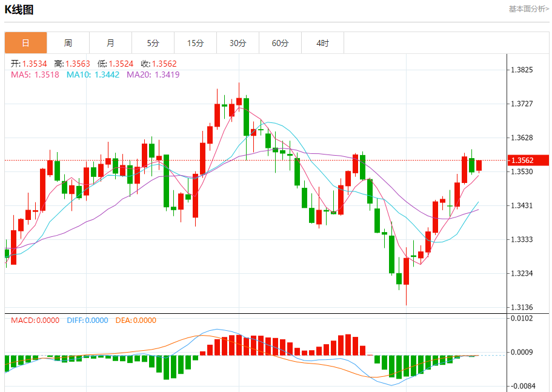Select the 日 daily chart tab

click(25, 43)
